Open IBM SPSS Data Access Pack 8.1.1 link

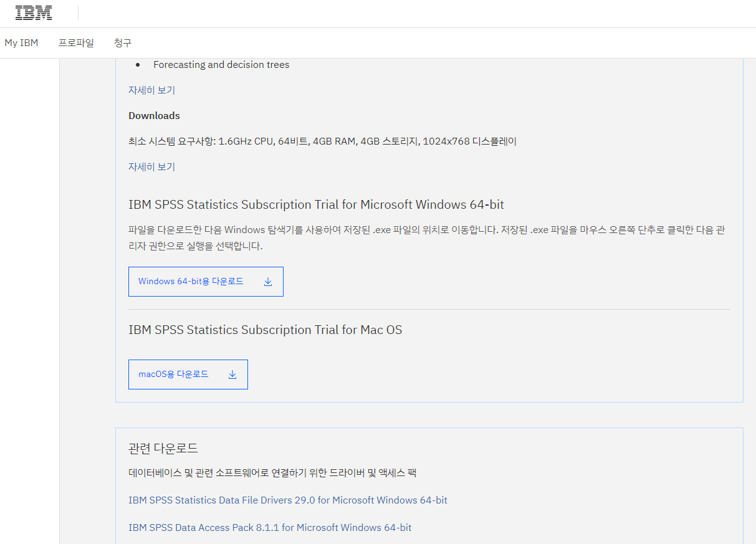point(270,528)
